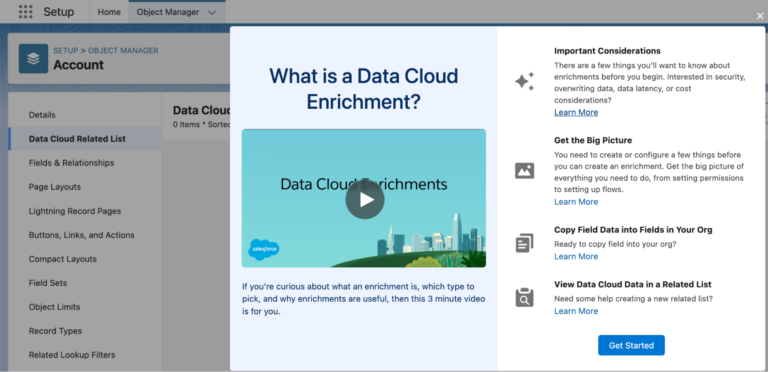Click the 'What is a Data Cloud Enrichment?' heading

363,89
